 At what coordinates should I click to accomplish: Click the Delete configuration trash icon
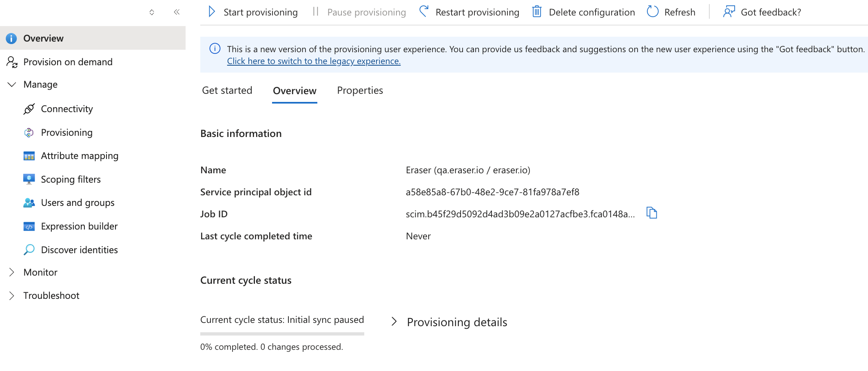(x=537, y=11)
